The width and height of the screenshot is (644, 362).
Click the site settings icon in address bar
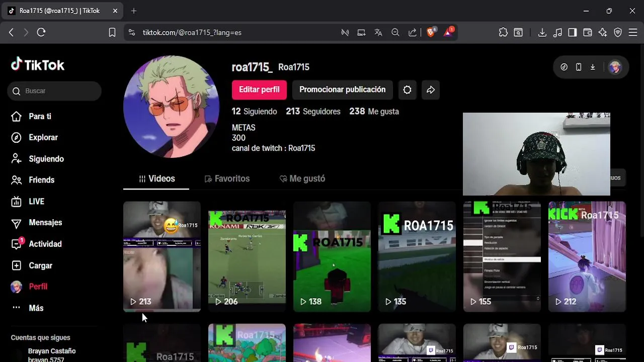pos(132,32)
